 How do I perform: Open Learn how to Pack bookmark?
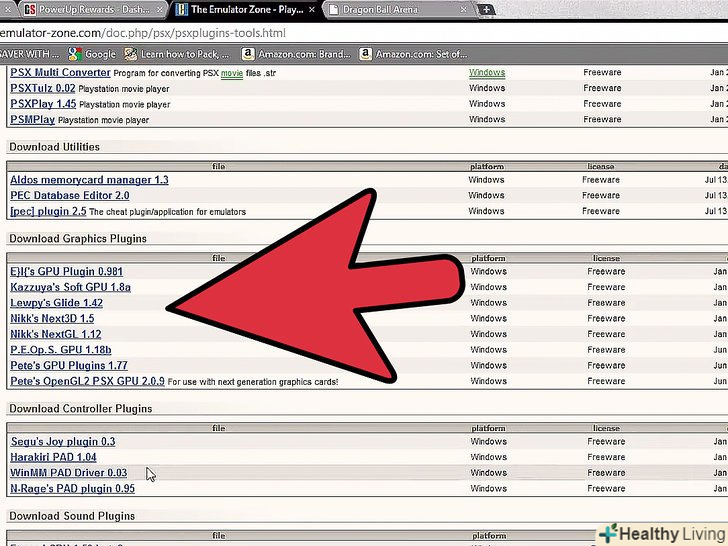pos(176,54)
